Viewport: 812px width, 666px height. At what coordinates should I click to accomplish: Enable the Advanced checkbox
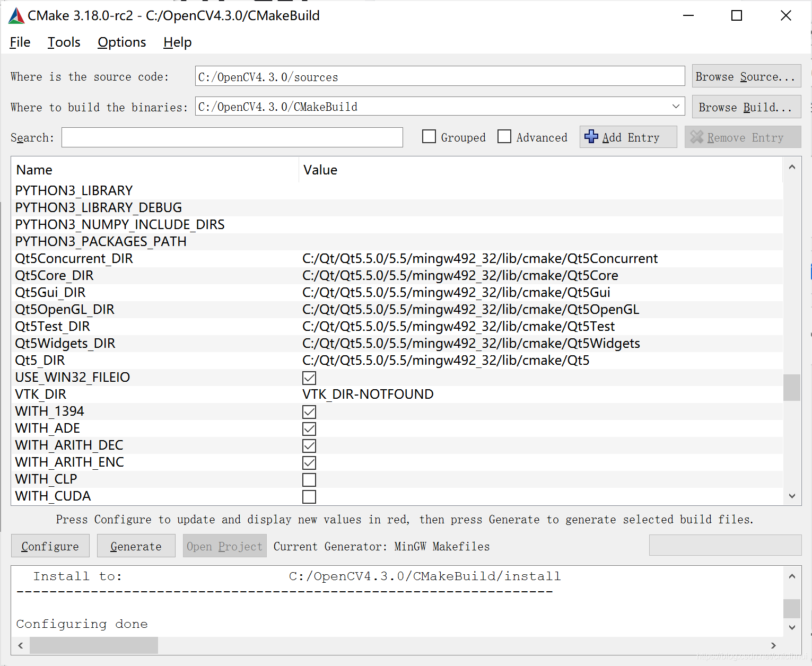[504, 137]
